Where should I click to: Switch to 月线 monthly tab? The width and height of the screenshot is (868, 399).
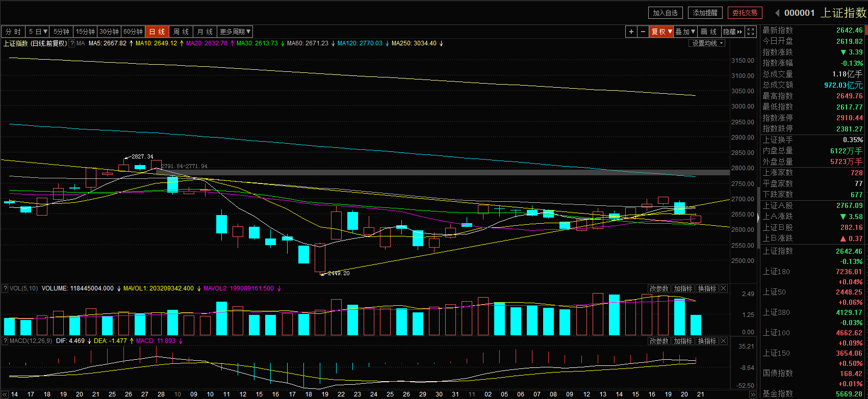click(x=206, y=32)
